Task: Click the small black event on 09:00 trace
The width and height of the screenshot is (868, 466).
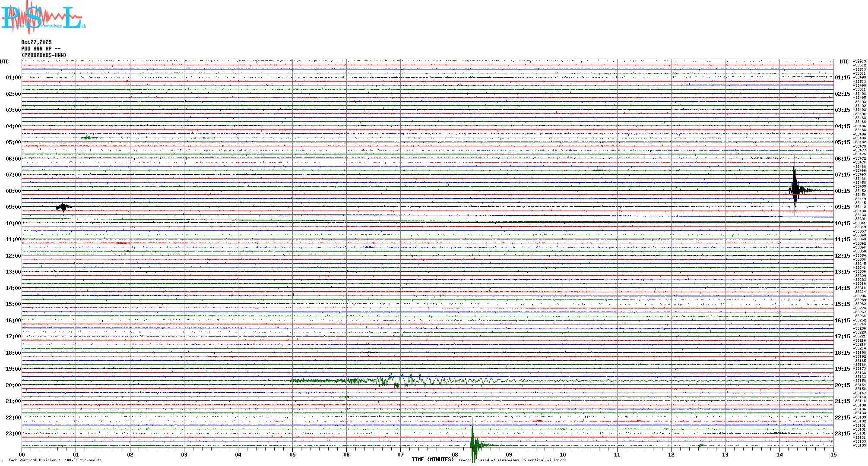Action: (63, 207)
